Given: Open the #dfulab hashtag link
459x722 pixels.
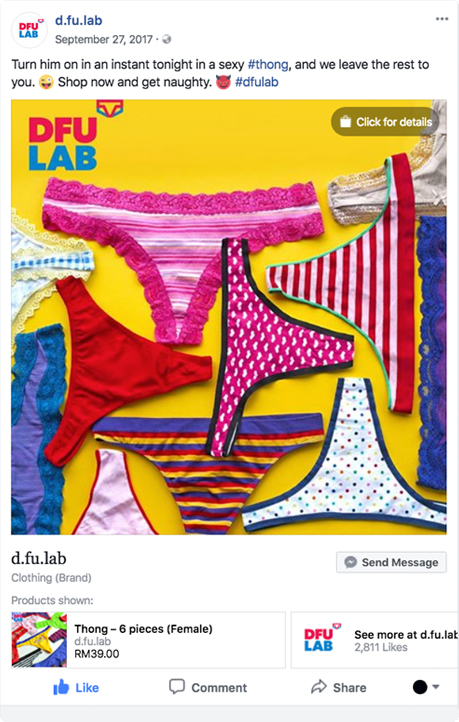Looking at the screenshot, I should tap(257, 82).
